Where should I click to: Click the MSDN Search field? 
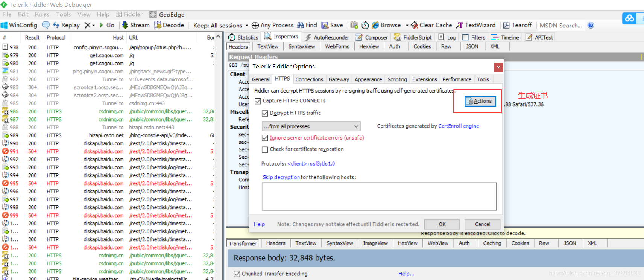point(560,26)
